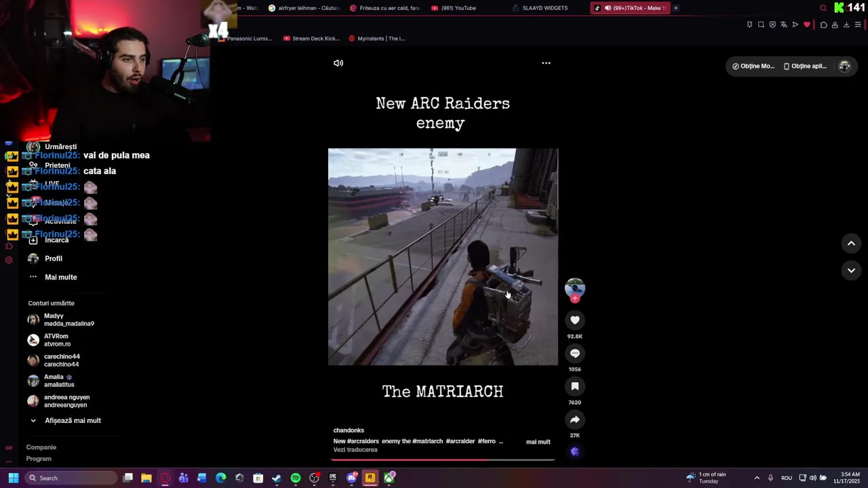Click the 'Companie' footer link
The image size is (868, 488).
(41, 447)
